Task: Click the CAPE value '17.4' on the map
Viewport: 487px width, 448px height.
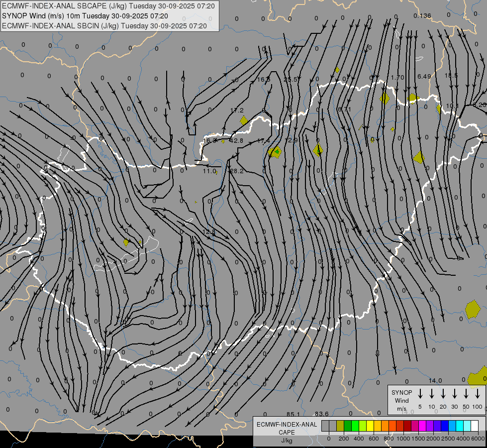Action: tap(263, 141)
